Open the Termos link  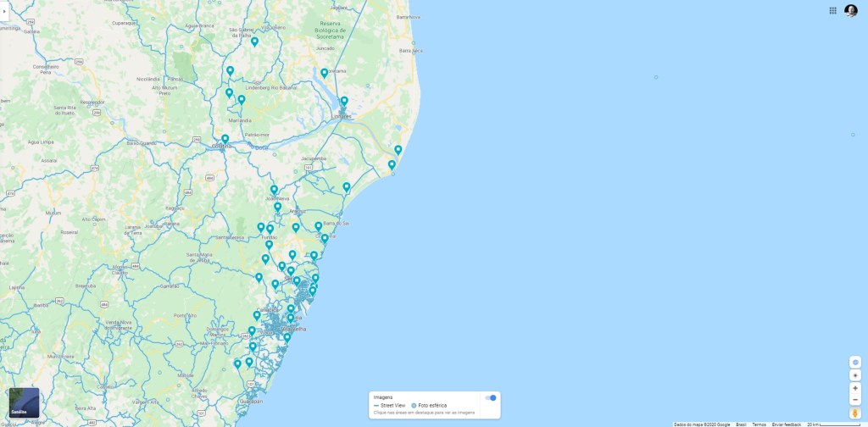click(759, 424)
